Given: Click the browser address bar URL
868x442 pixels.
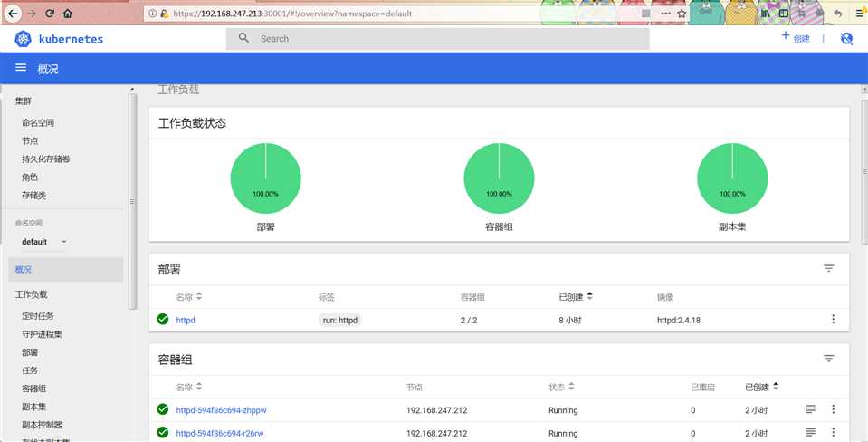Looking at the screenshot, I should tap(292, 14).
